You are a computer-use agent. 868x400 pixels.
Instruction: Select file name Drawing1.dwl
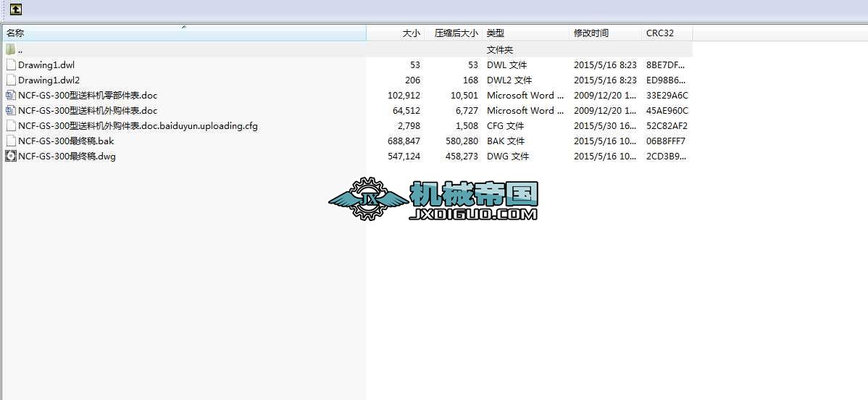(x=46, y=64)
